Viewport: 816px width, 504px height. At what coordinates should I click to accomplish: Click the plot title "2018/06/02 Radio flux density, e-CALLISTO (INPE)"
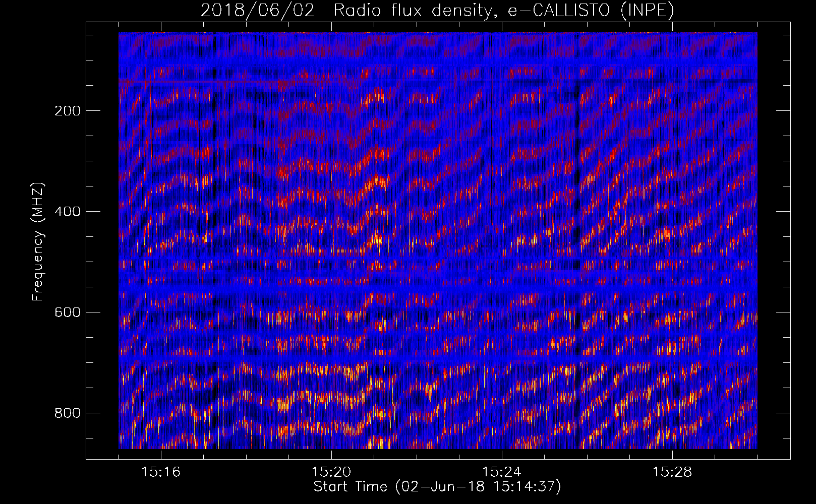pyautogui.click(x=437, y=11)
